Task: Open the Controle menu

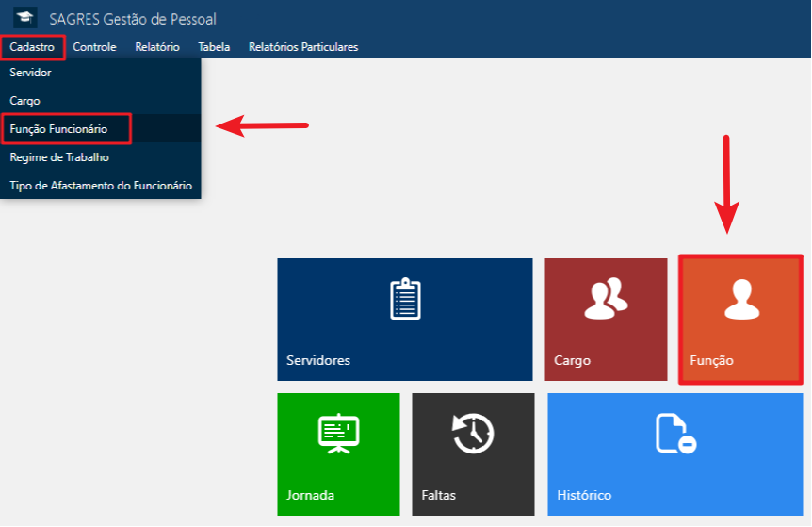Action: point(94,46)
